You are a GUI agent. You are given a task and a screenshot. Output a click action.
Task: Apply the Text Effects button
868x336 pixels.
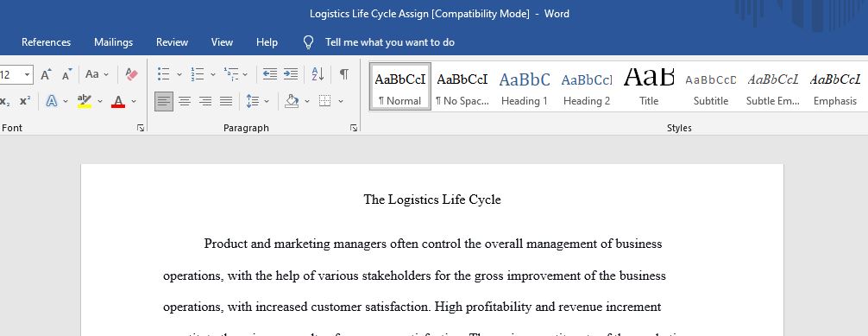52,101
